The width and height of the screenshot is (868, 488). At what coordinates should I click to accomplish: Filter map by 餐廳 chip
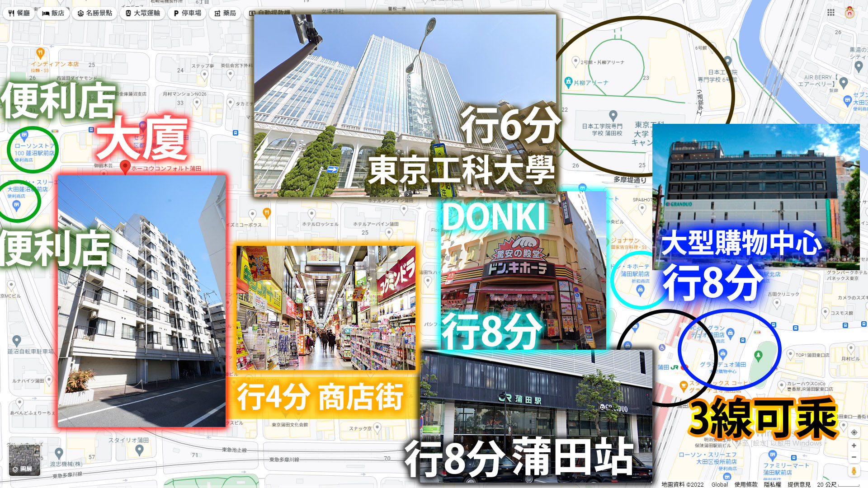pyautogui.click(x=19, y=13)
